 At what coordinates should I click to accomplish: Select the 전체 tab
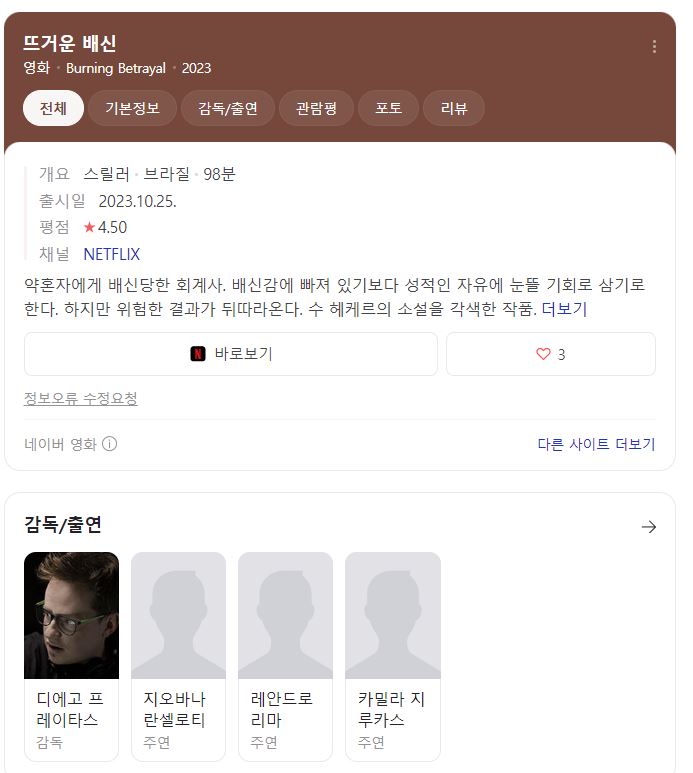point(53,108)
